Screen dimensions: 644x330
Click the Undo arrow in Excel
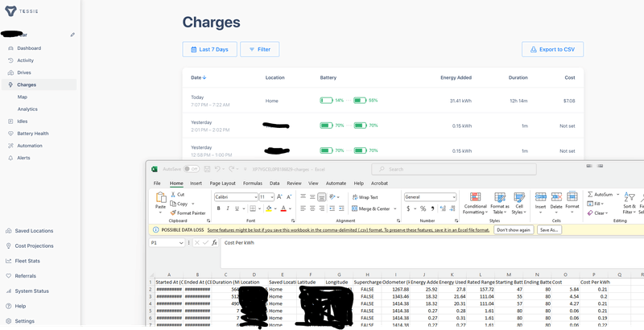coord(217,169)
